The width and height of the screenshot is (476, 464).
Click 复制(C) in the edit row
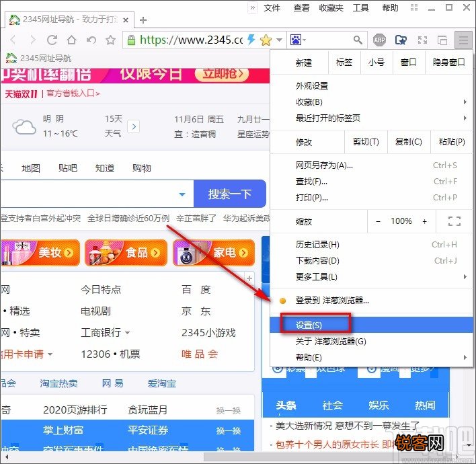(x=409, y=142)
